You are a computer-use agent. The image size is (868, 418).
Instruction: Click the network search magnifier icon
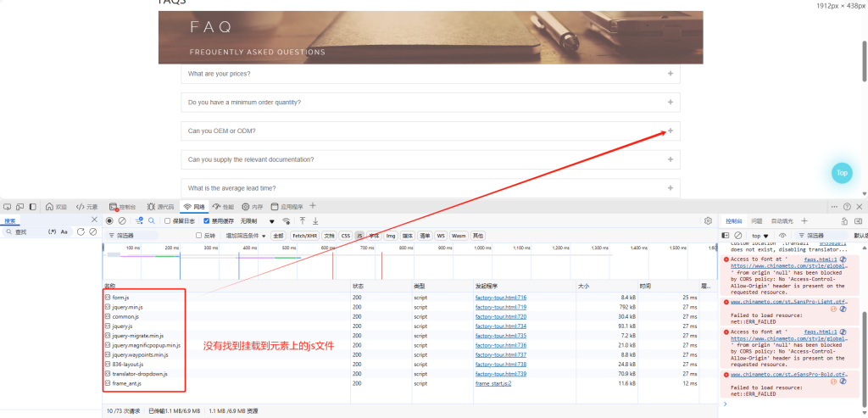[x=151, y=221]
